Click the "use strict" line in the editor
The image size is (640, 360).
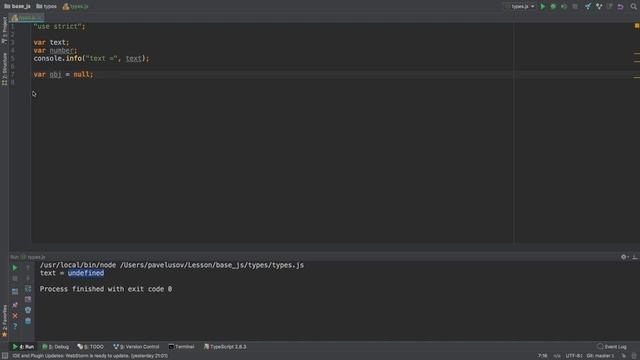pos(60,26)
